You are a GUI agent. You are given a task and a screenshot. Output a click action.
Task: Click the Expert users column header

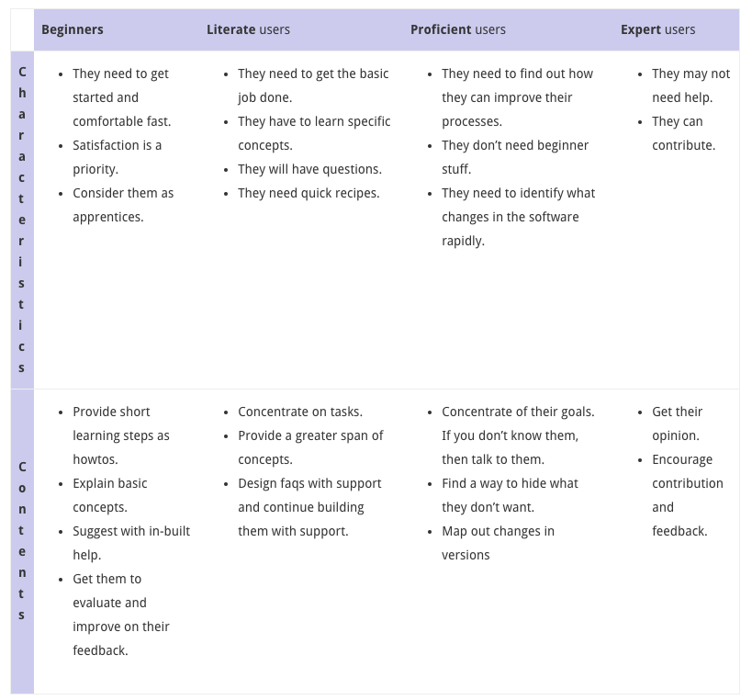tap(657, 29)
